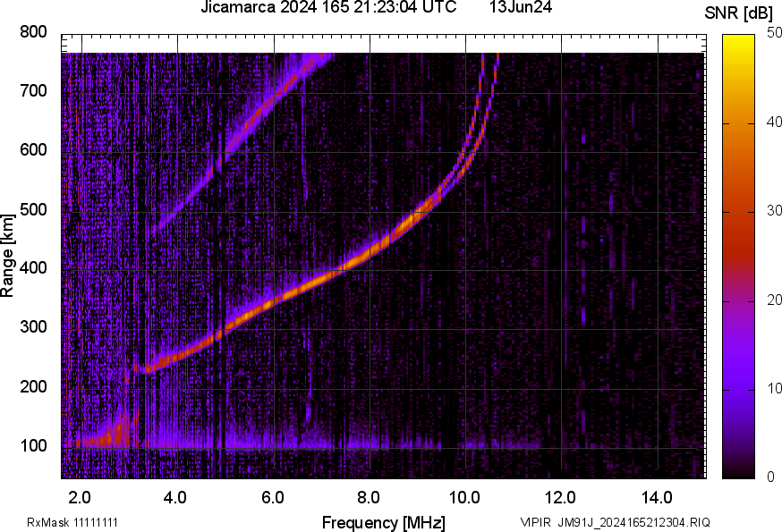
Task: Click the RxMask 11111111 label
Action: point(72,522)
